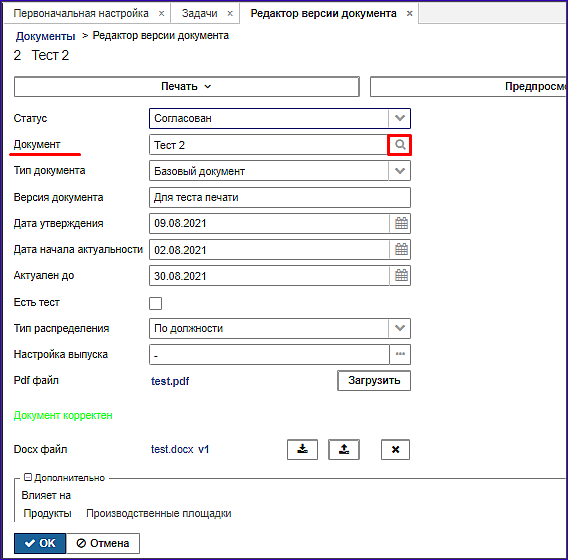Click the Загрузить button for Pdf файл
Viewport: 568px width, 560px height.
coord(374,380)
